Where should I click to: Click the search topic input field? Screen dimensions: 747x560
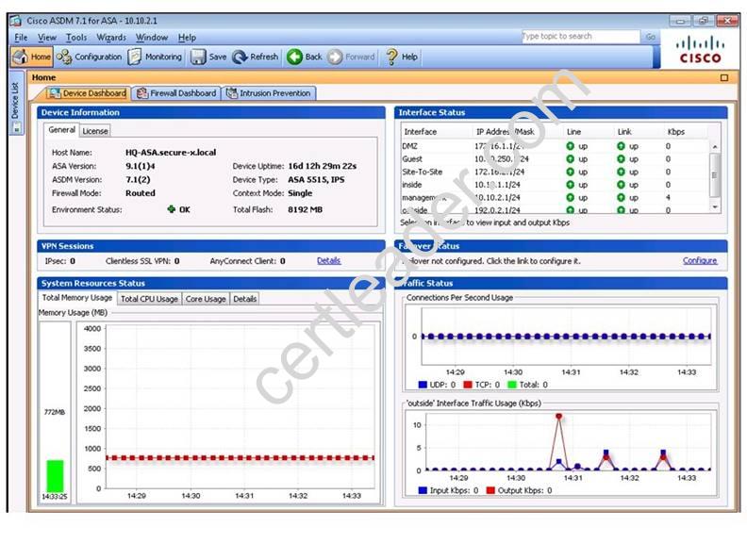pos(580,37)
